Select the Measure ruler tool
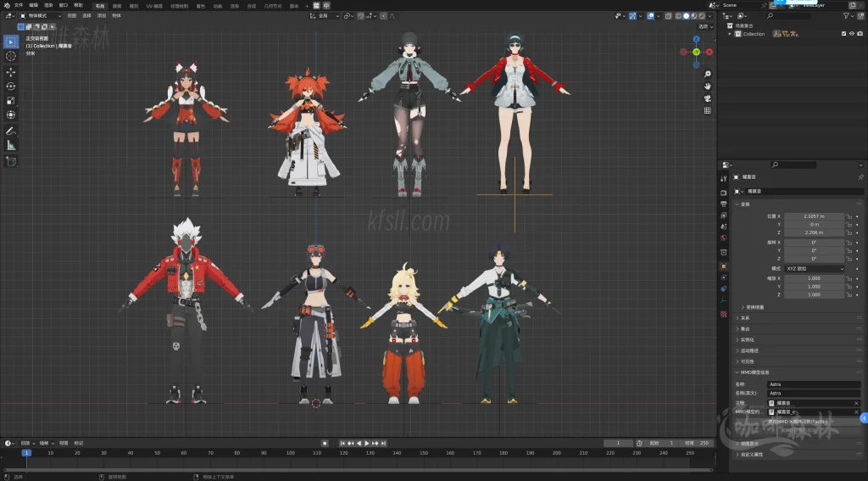The image size is (868, 481). (x=10, y=145)
